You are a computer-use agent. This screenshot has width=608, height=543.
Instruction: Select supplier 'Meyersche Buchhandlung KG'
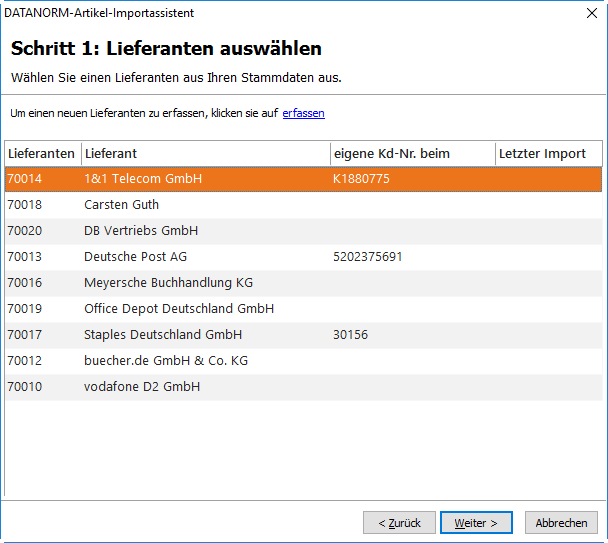pyautogui.click(x=304, y=283)
